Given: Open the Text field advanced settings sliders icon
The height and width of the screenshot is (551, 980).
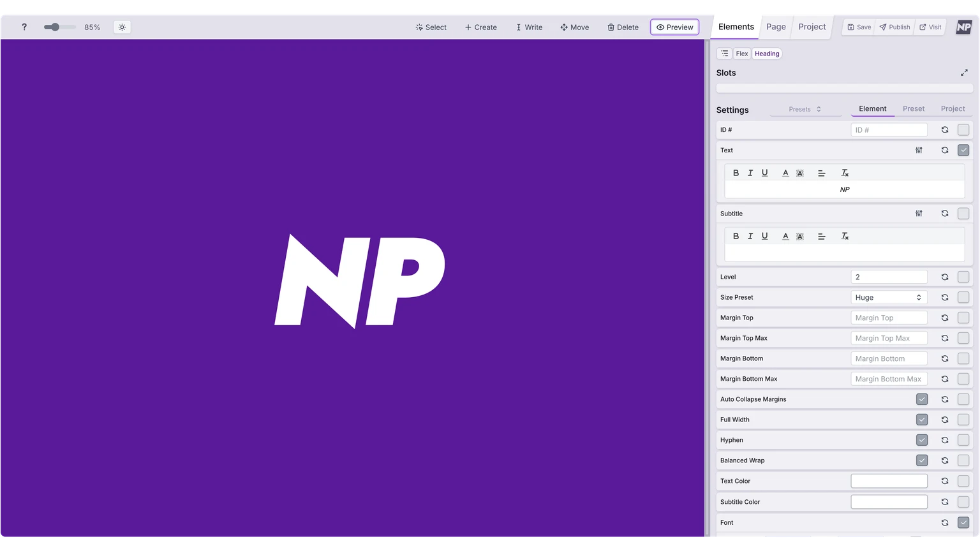Looking at the screenshot, I should point(919,150).
